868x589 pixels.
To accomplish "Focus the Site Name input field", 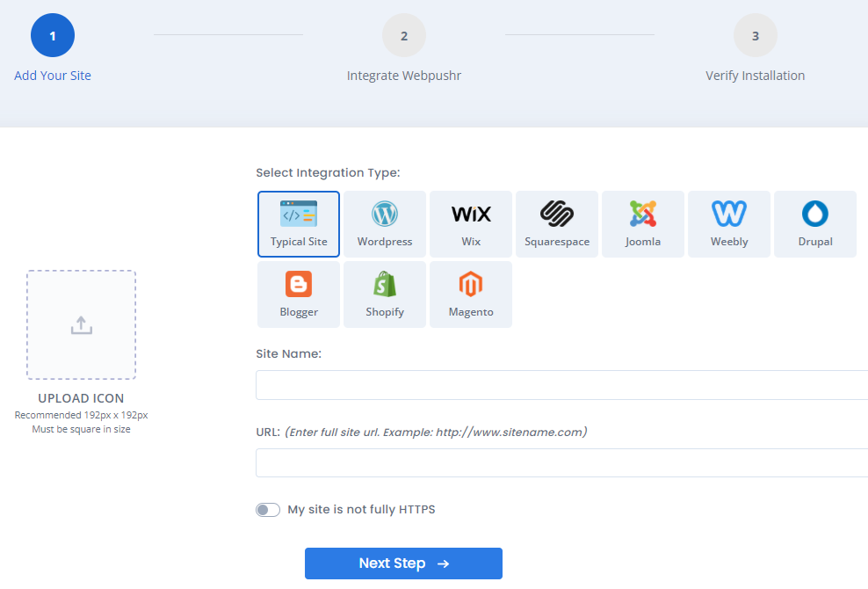I will [x=562, y=385].
